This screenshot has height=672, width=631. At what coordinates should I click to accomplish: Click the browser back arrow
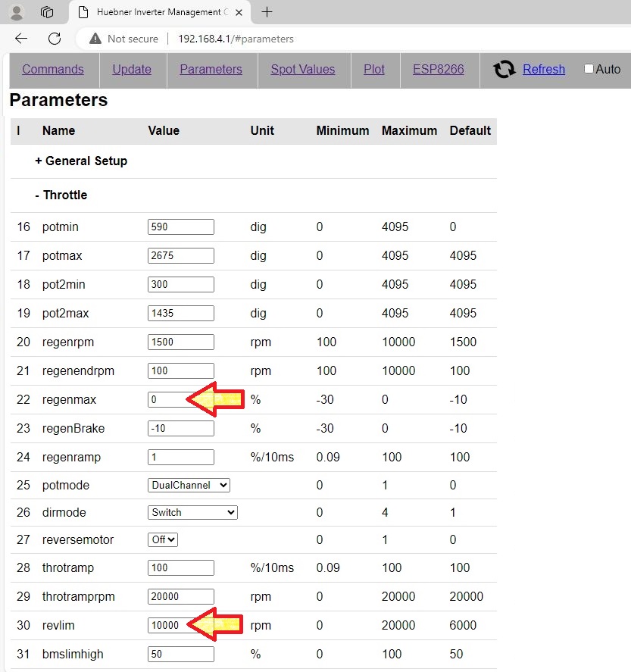tap(21, 39)
